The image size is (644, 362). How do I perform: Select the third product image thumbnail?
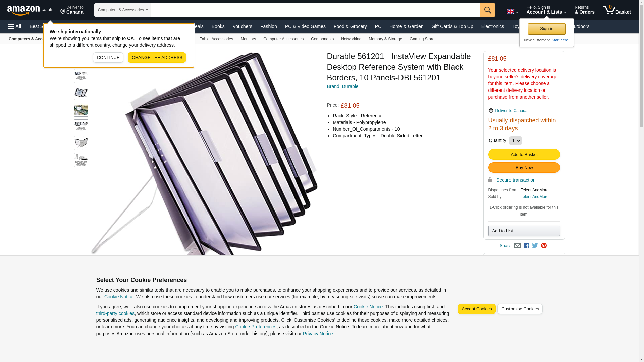(81, 110)
